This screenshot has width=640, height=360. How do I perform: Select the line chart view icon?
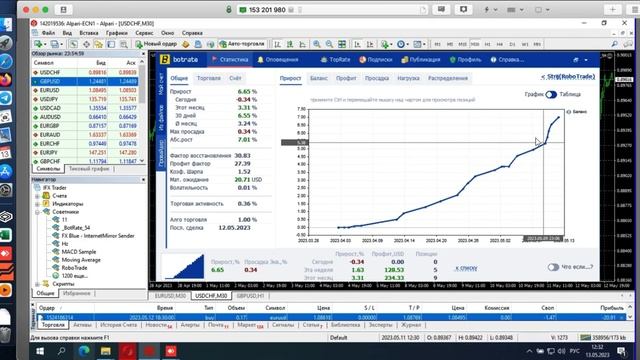(302, 44)
